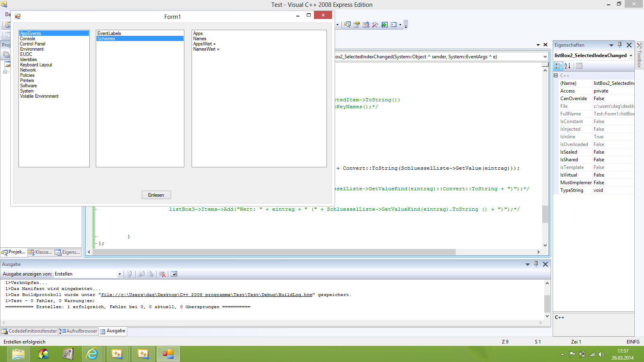Image resolution: width=644 pixels, height=362 pixels.
Task: Switch to Form1 app in taskbar
Action: click(168, 354)
